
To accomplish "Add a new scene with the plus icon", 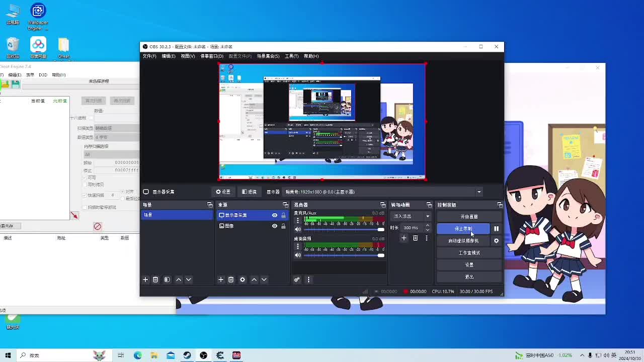I will click(145, 280).
